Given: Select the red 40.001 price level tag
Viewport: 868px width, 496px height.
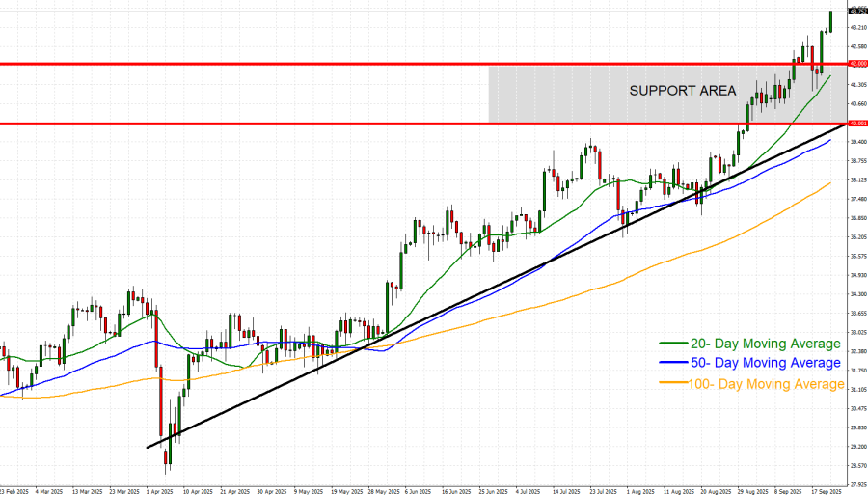Looking at the screenshot, I should 856,124.
